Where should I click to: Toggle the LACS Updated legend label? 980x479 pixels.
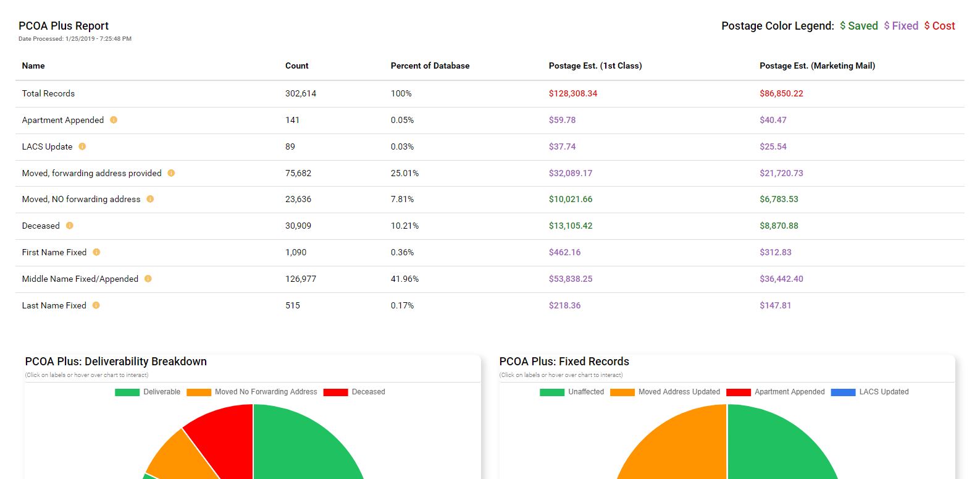[884, 392]
